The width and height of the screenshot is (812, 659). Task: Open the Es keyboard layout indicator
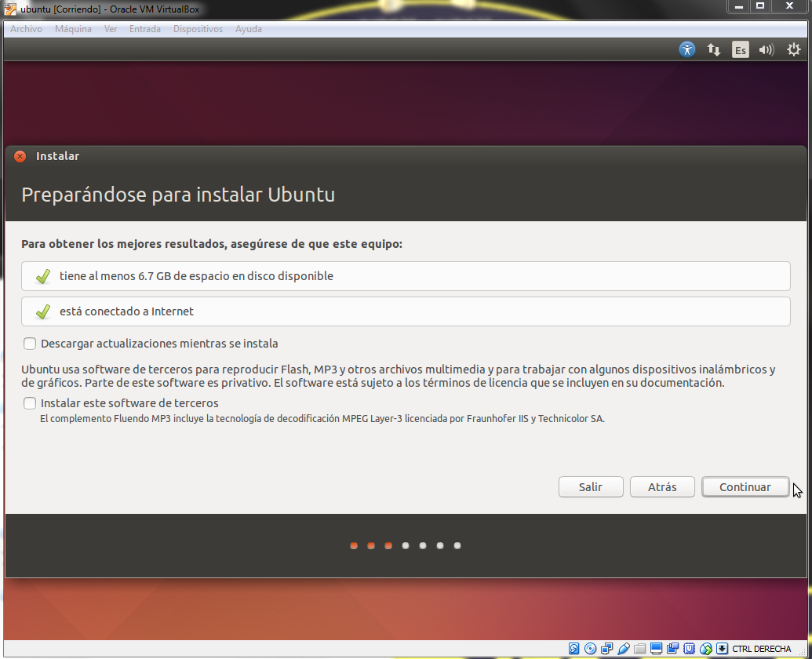tap(741, 49)
